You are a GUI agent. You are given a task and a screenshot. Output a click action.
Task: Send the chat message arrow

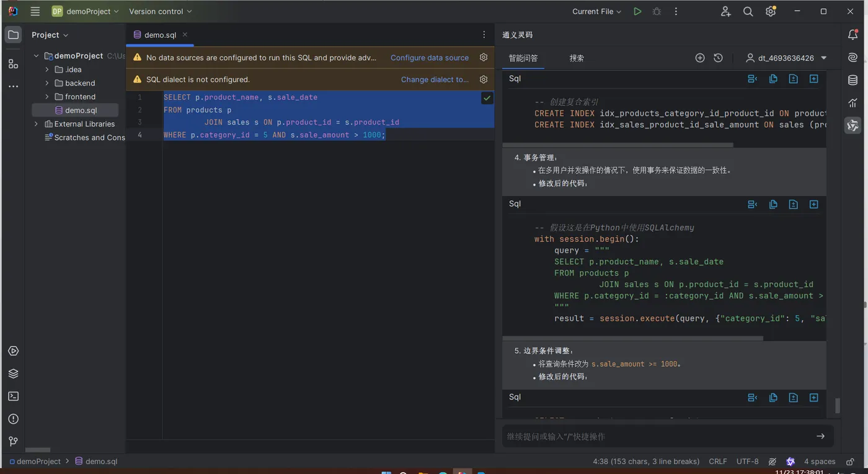click(x=820, y=436)
